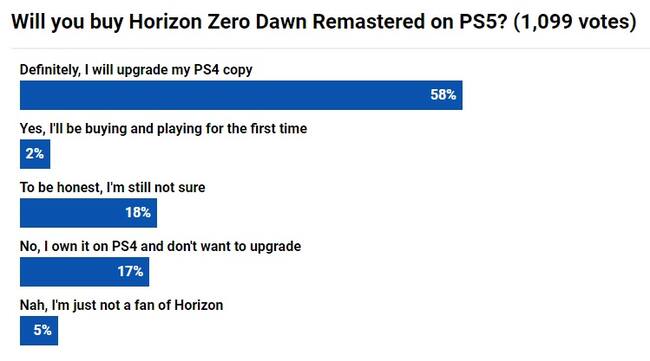Select 'Nah, I'm just not a fan of Horizon'
650x361 pixels.
(x=121, y=305)
